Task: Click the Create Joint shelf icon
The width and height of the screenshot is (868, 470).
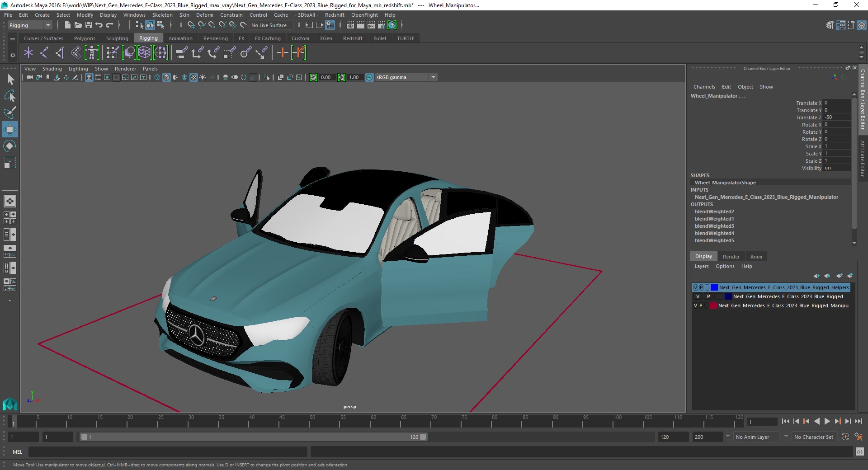Action: pyautogui.click(x=44, y=53)
